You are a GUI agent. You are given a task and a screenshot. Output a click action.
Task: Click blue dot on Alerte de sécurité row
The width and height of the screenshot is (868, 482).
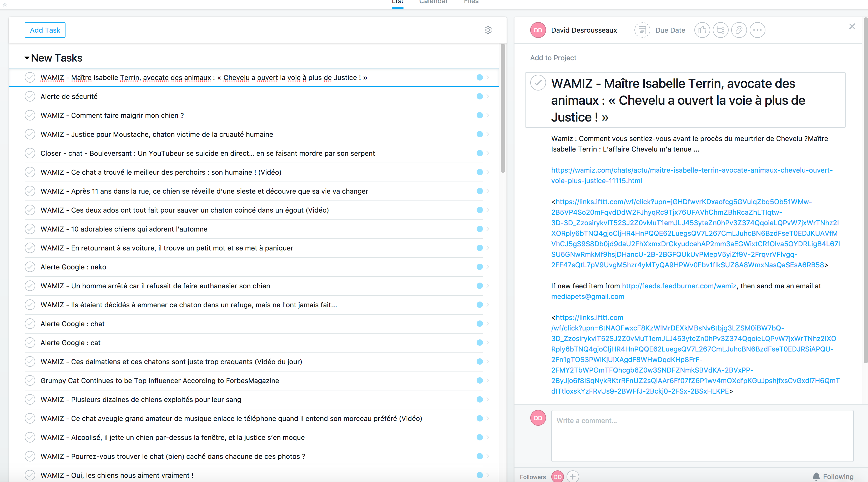coord(480,96)
